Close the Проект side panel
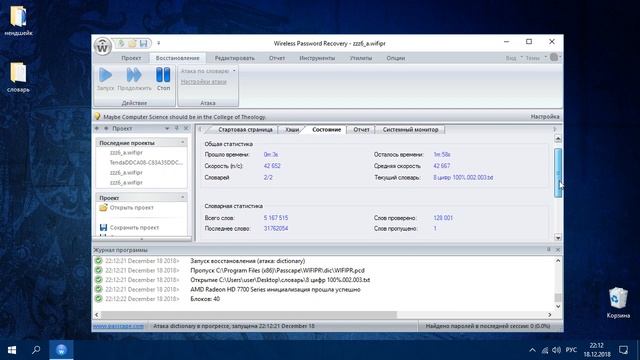This screenshot has height=360, width=640. click(186, 128)
